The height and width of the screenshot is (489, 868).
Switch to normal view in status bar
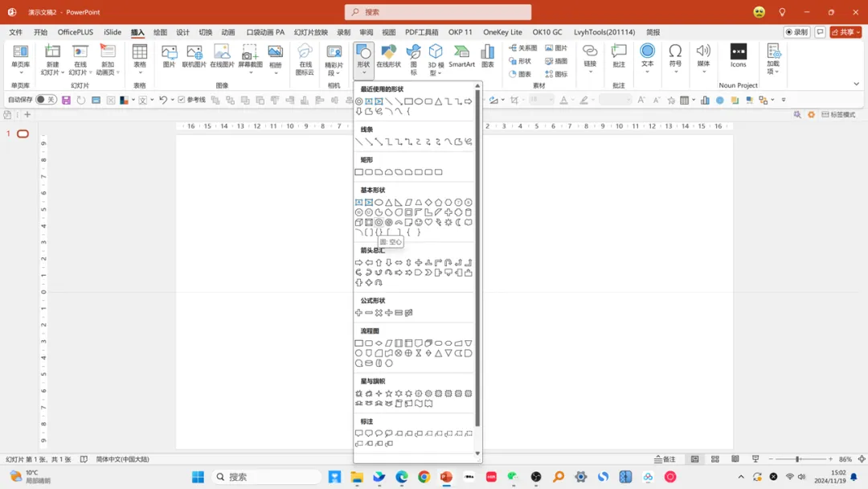pyautogui.click(x=694, y=459)
